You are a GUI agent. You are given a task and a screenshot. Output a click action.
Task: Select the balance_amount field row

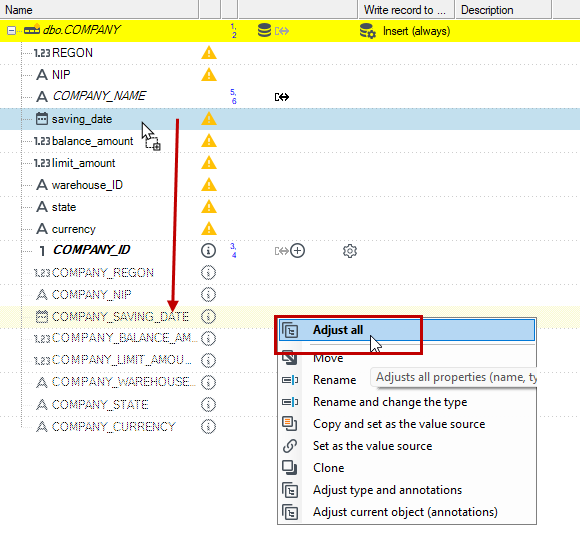pos(290,141)
